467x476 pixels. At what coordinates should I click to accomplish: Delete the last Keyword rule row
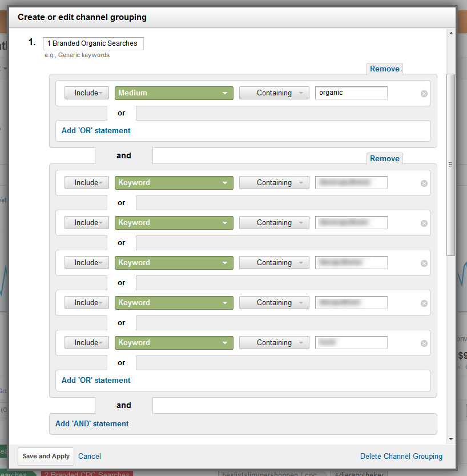tap(424, 343)
